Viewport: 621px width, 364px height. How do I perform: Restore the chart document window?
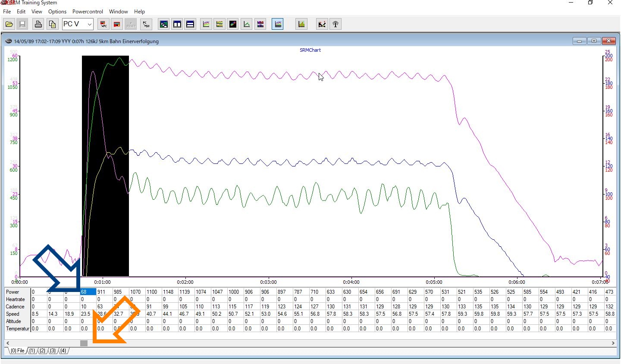point(594,41)
